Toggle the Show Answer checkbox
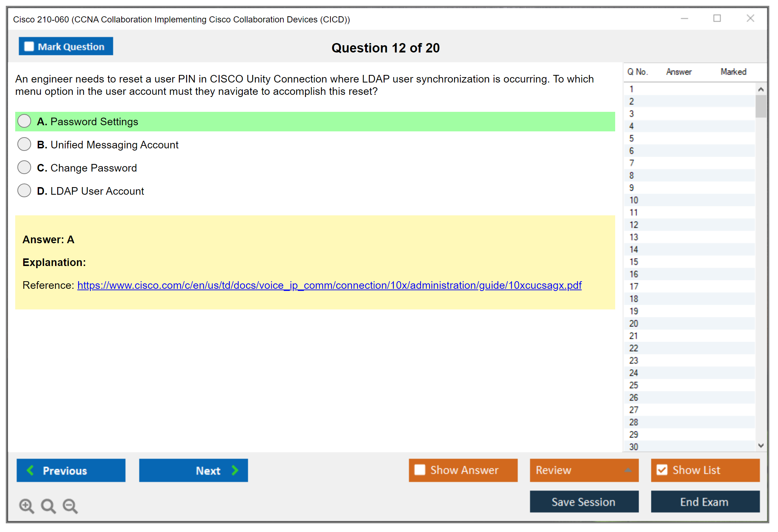Viewport: 778px width, 532px height. tap(420, 470)
